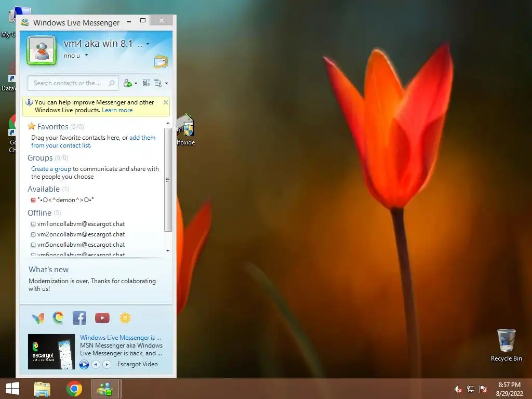Viewport: 532px width, 399px height.
Task: Open the email inbox icon
Action: (x=161, y=61)
